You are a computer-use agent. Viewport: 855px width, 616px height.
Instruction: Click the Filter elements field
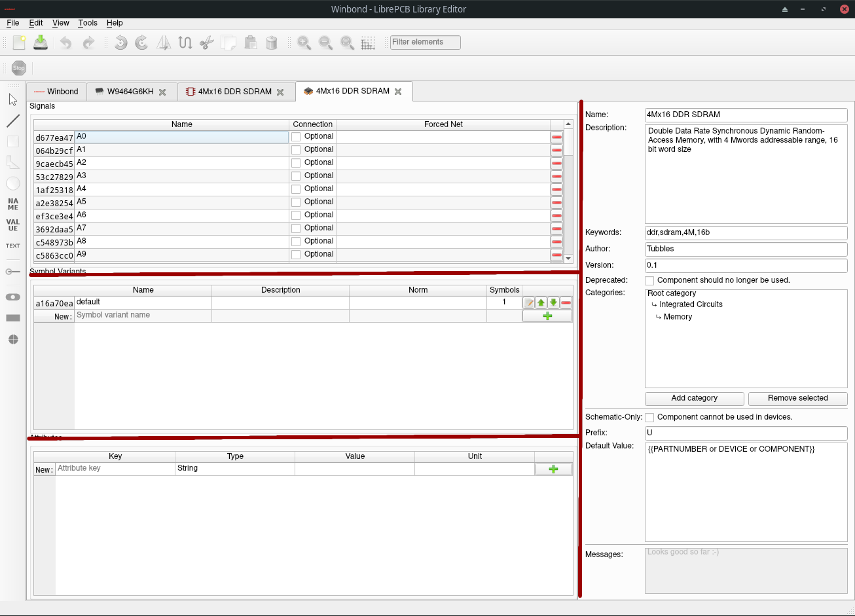click(x=426, y=43)
